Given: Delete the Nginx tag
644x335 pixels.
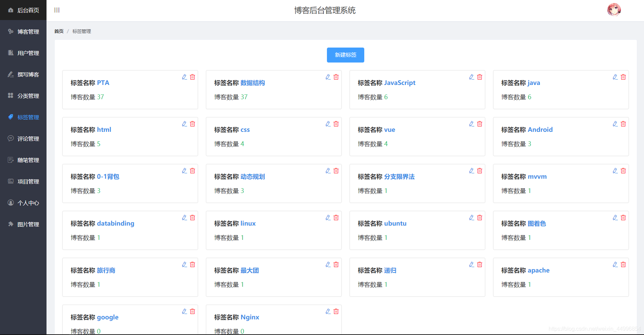Looking at the screenshot, I should pos(336,311).
